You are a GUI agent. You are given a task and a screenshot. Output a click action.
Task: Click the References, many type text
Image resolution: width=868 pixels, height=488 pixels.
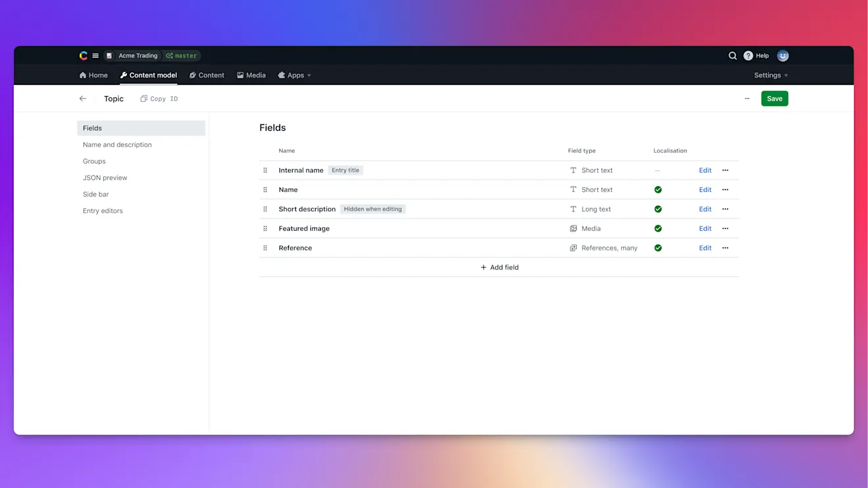tap(610, 248)
